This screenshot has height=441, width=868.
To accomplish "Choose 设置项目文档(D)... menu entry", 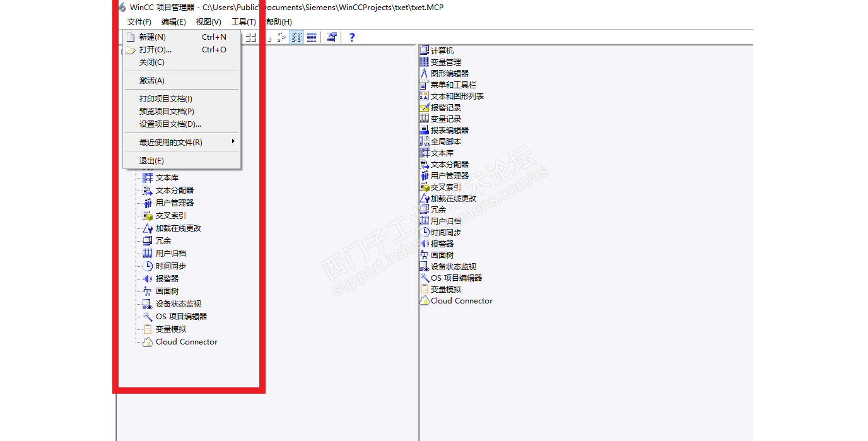I will 182,124.
